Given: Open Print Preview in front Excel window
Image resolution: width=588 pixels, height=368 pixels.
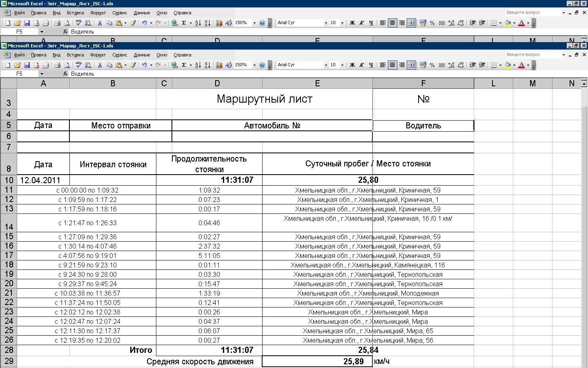Looking at the screenshot, I should pyautogui.click(x=67, y=65).
